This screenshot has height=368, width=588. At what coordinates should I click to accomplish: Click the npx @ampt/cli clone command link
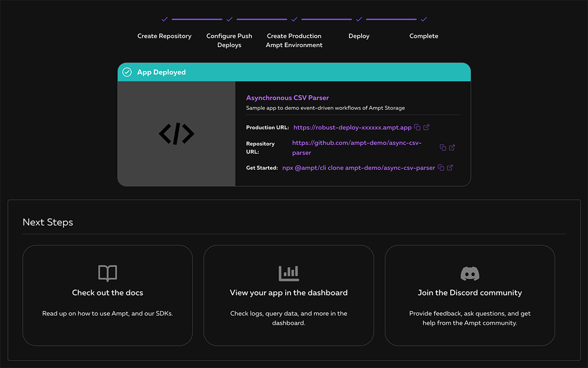(359, 168)
